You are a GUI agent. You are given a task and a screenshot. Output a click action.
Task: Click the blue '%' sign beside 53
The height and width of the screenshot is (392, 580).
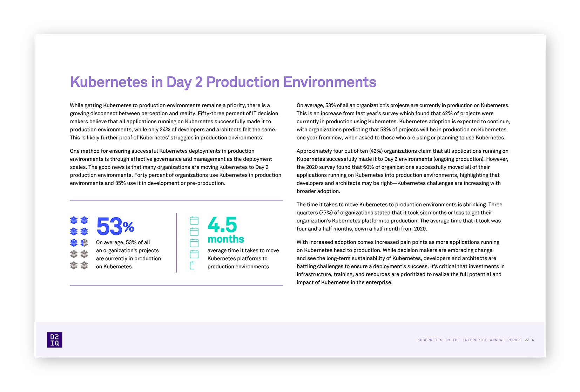[x=128, y=227]
